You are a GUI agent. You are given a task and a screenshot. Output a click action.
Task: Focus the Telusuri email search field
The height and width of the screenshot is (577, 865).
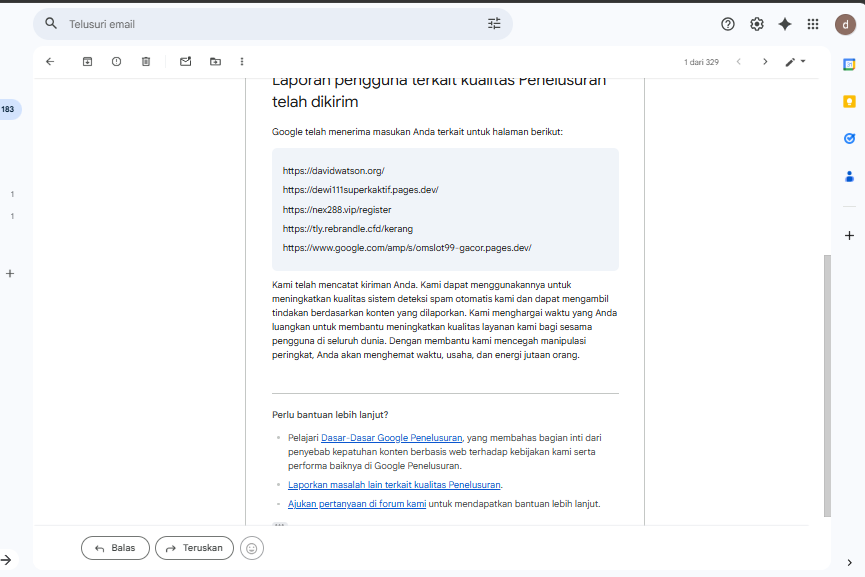(x=273, y=24)
